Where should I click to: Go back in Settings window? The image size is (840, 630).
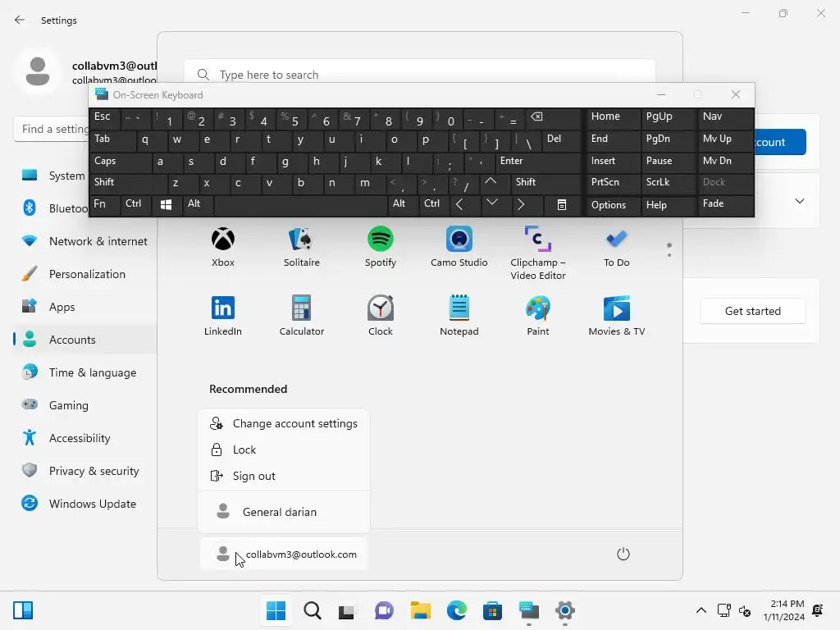click(x=20, y=20)
